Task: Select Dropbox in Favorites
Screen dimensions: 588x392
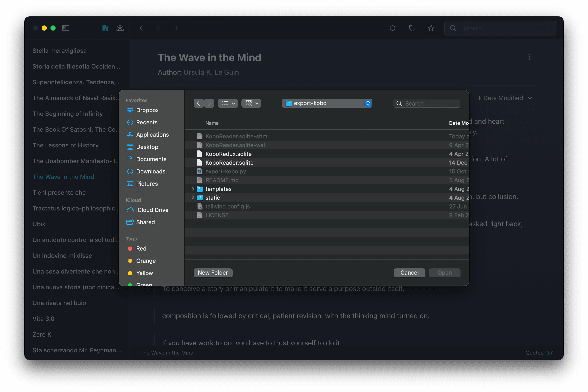Action: 147,110
